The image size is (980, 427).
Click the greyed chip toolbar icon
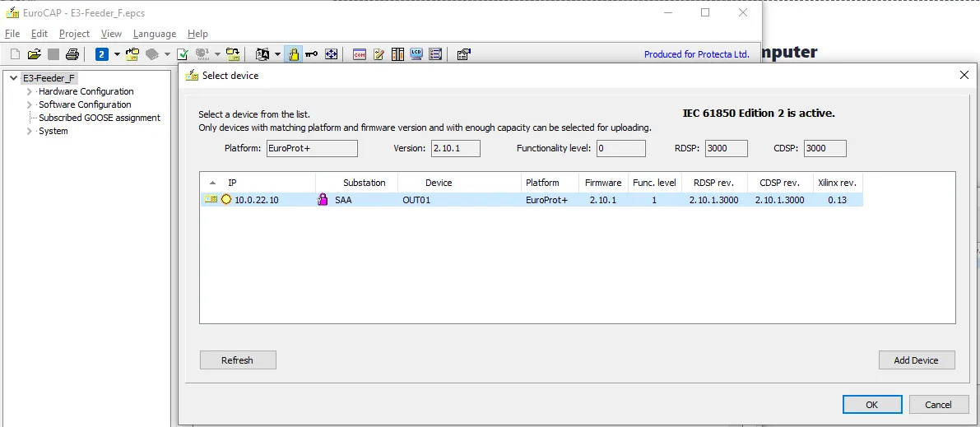(152, 54)
